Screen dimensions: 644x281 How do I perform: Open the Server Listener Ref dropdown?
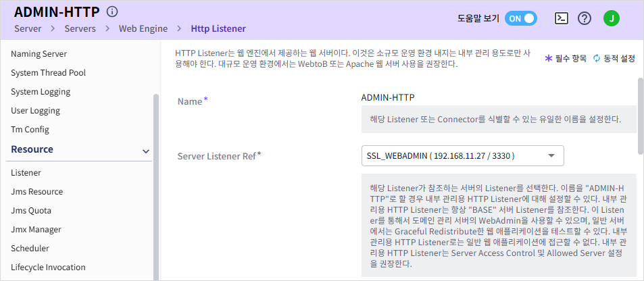coord(462,156)
